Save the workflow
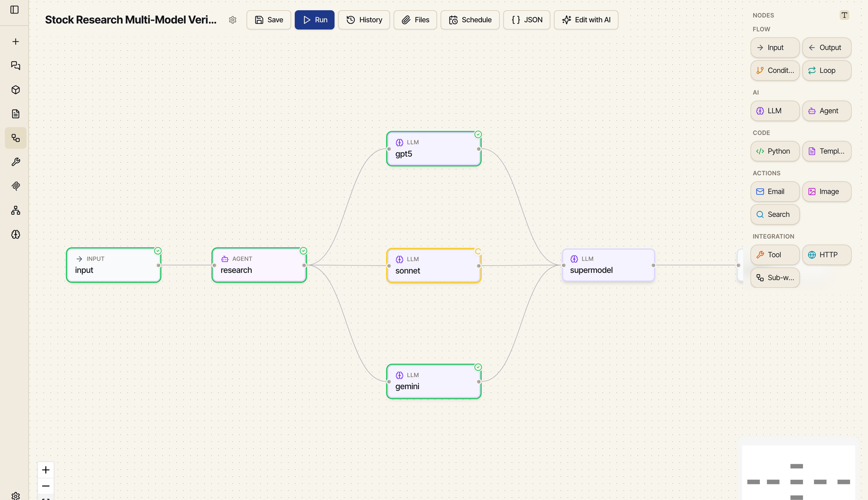Viewport: 868px width, 500px height. point(269,20)
